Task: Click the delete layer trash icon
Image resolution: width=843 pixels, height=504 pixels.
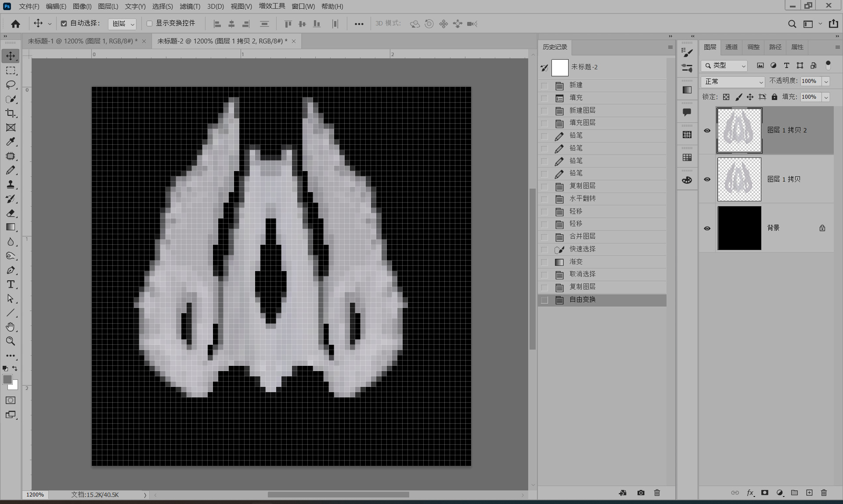Action: coord(824,493)
